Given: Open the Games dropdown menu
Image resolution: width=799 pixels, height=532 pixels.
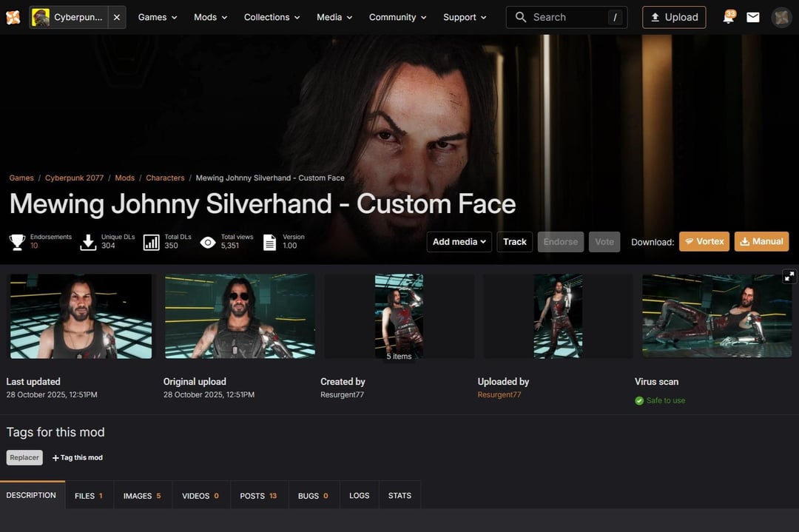Looking at the screenshot, I should (x=158, y=17).
